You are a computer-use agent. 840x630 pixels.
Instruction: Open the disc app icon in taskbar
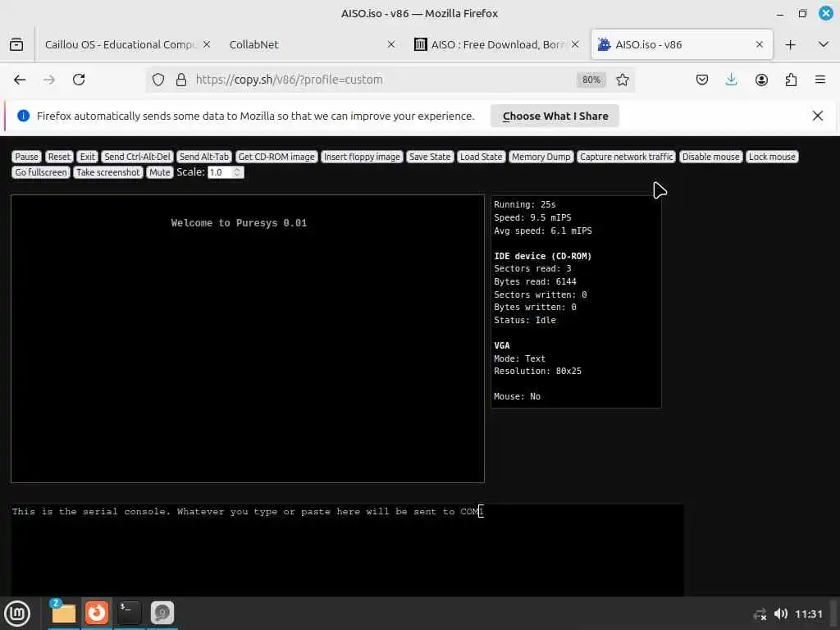click(x=162, y=614)
